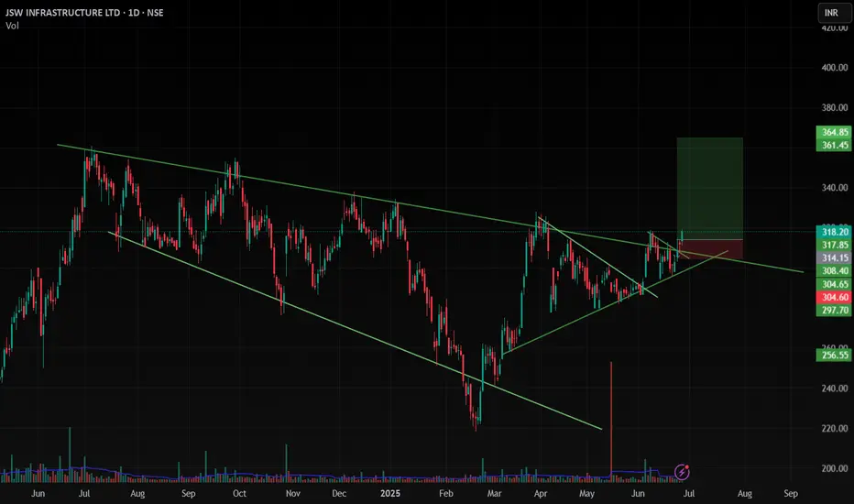The image size is (854, 504).
Task: Click the 314.15 grey price label
Action: click(834, 257)
